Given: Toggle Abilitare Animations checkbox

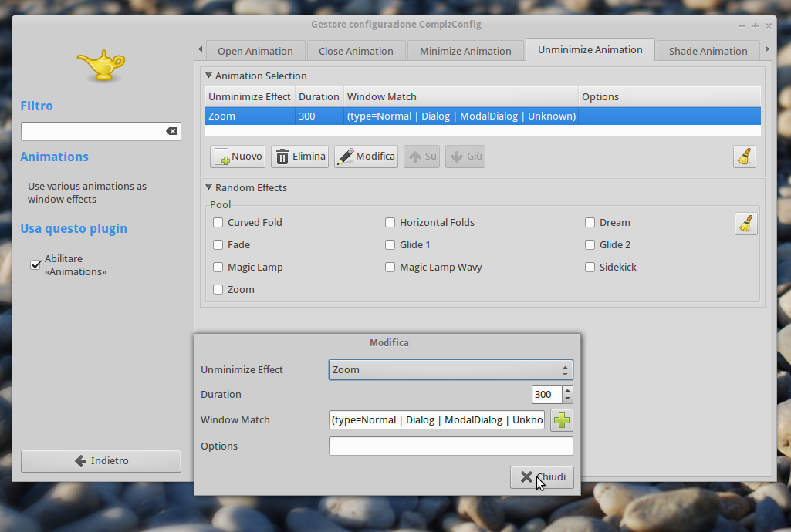Looking at the screenshot, I should coord(35,265).
